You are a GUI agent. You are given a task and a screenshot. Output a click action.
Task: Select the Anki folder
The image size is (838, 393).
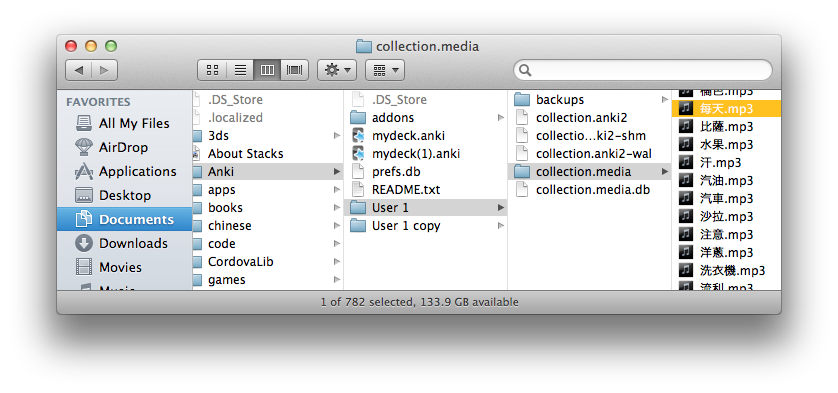click(x=268, y=172)
